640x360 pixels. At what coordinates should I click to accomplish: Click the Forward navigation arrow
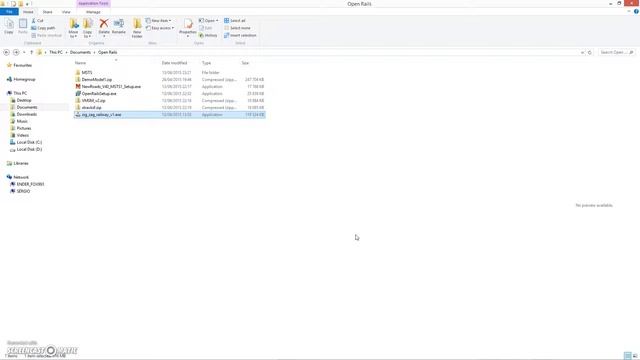click(16, 52)
